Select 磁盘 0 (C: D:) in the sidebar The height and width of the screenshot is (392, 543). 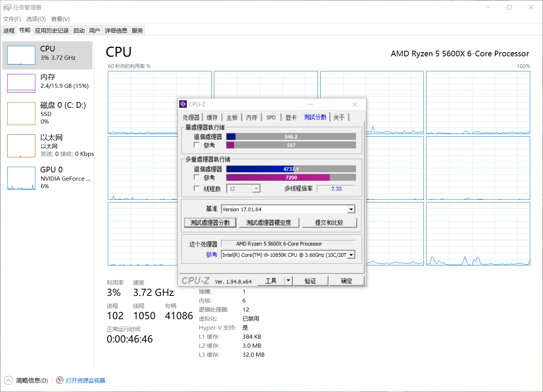click(47, 113)
